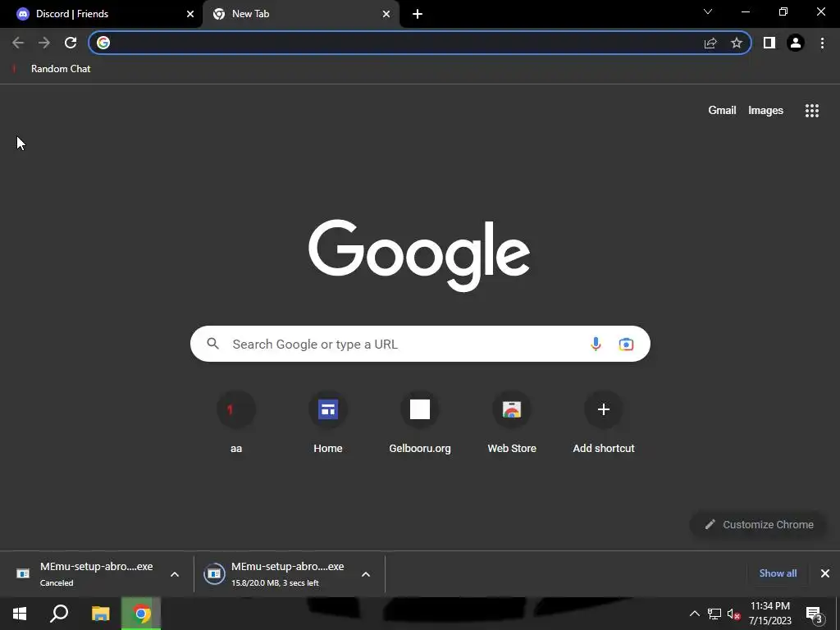Go forward using the browser forward arrow

pos(44,43)
